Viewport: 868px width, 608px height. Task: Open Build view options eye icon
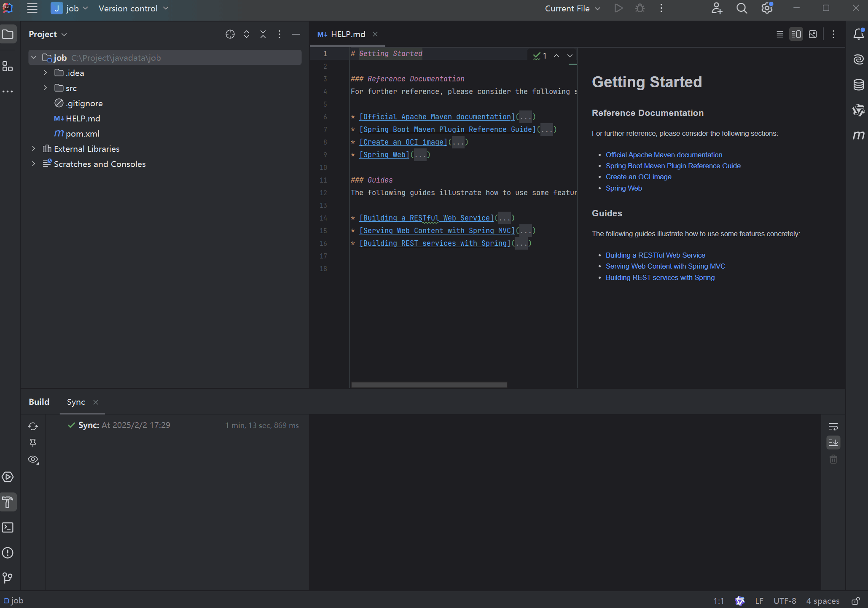pos(33,460)
